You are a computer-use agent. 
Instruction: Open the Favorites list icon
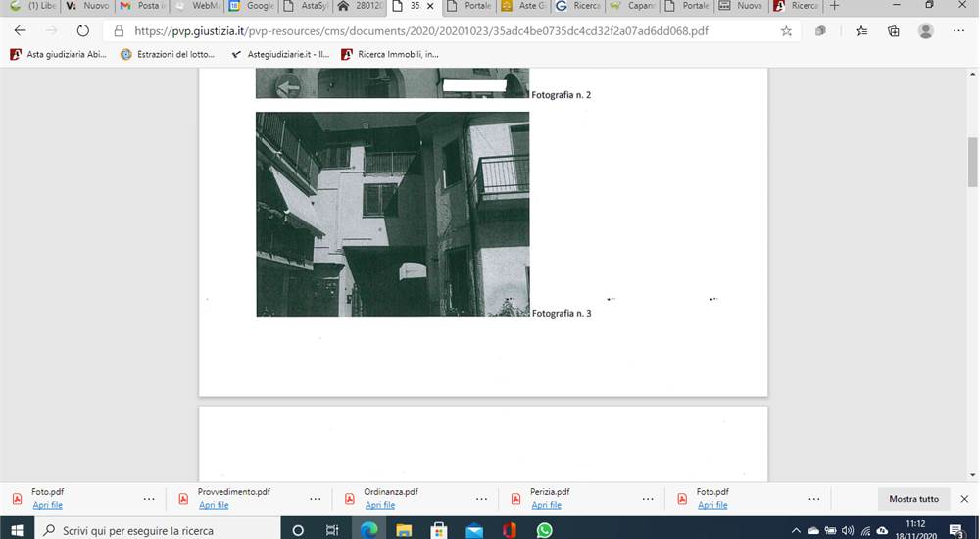861,30
